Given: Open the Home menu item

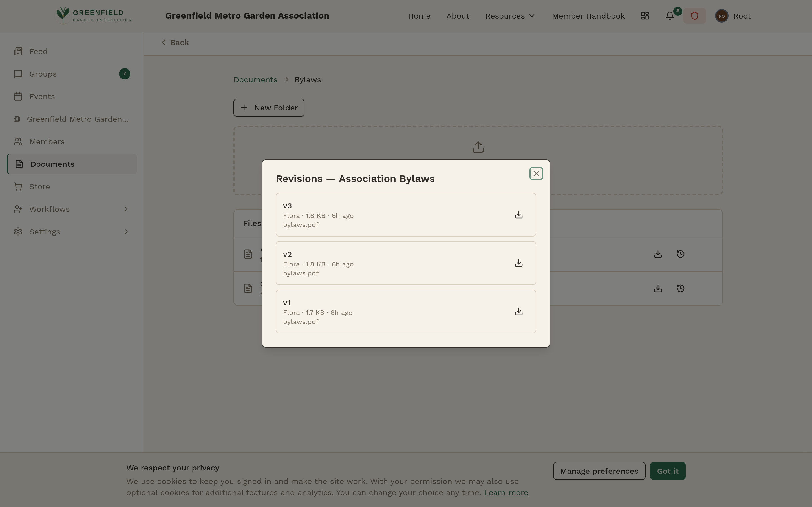Looking at the screenshot, I should click(x=419, y=16).
